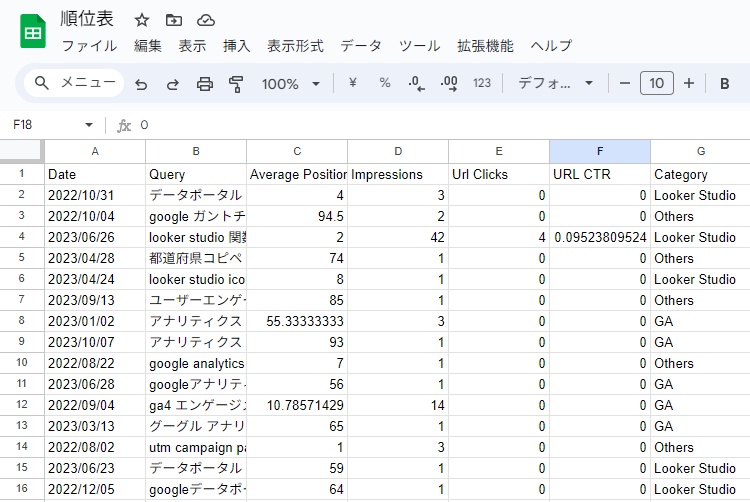Open the 挿入 menu
This screenshot has height=502, width=750.
[237, 46]
